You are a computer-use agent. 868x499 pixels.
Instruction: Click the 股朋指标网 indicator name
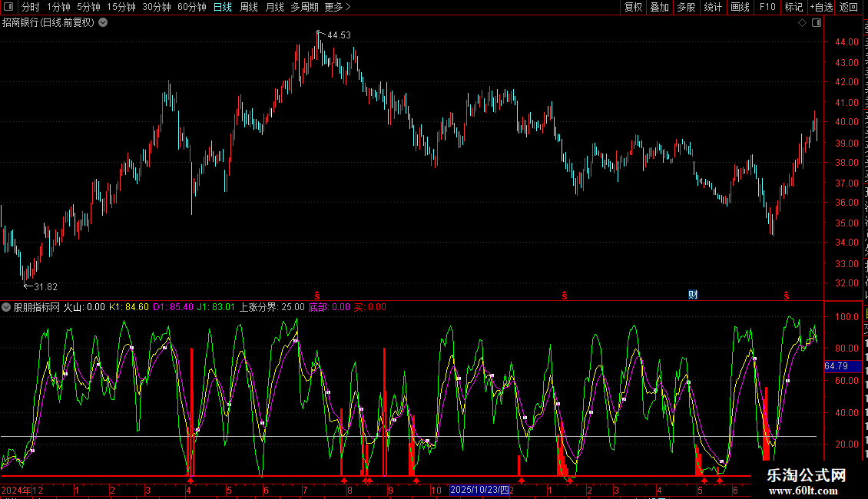pyautogui.click(x=37, y=307)
